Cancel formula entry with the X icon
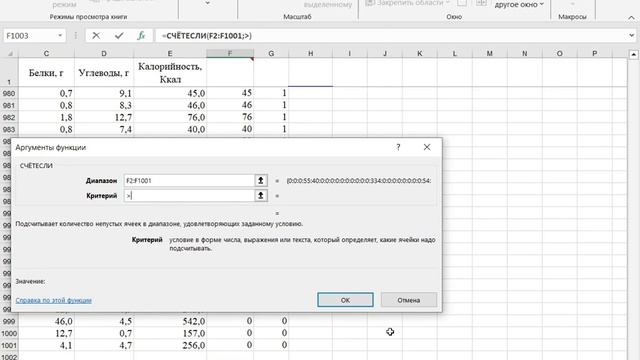The width and height of the screenshot is (640, 360). [x=96, y=36]
